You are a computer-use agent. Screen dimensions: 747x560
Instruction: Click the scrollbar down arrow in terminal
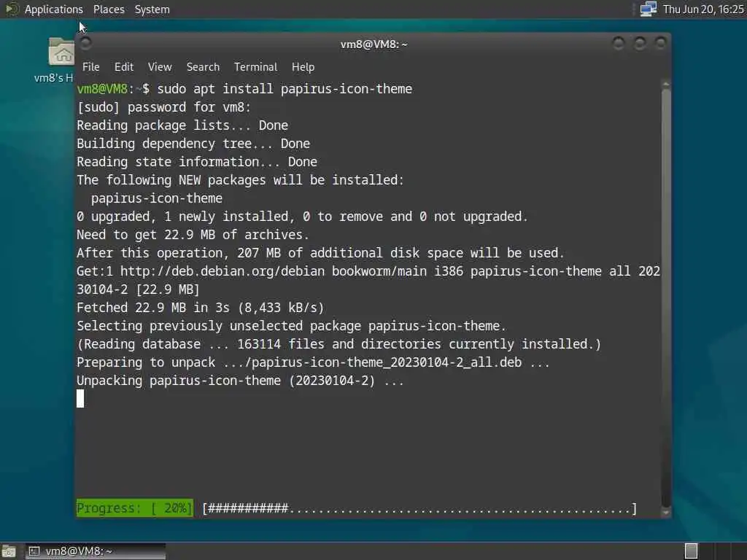click(x=666, y=513)
